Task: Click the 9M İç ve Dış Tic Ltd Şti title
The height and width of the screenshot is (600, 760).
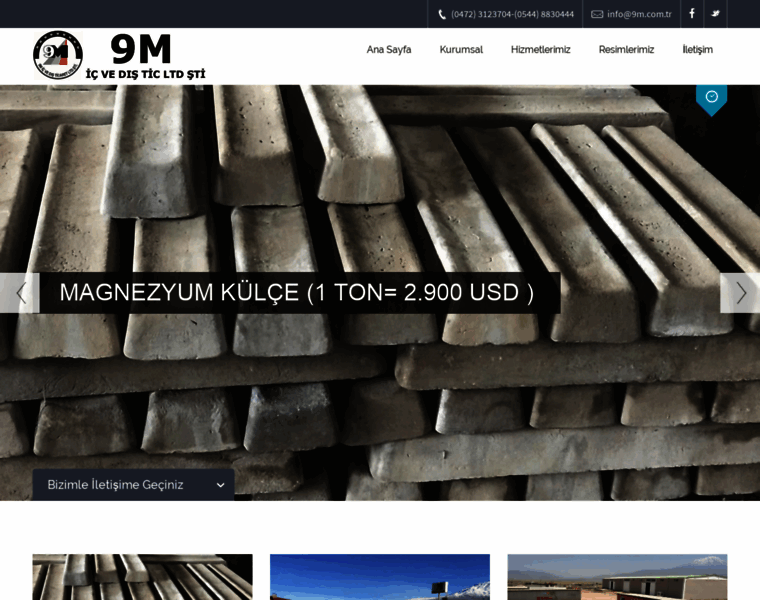Action: 145,56
